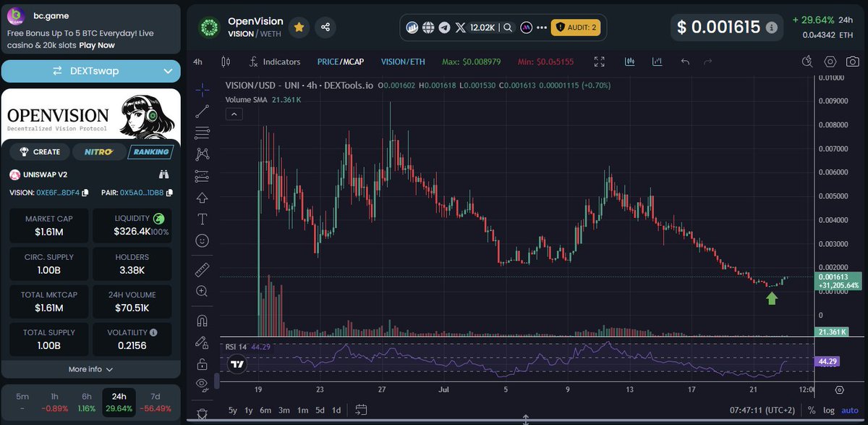The image size is (868, 425).
Task: Toggle the VISION/ETH denomination
Action: tap(404, 62)
